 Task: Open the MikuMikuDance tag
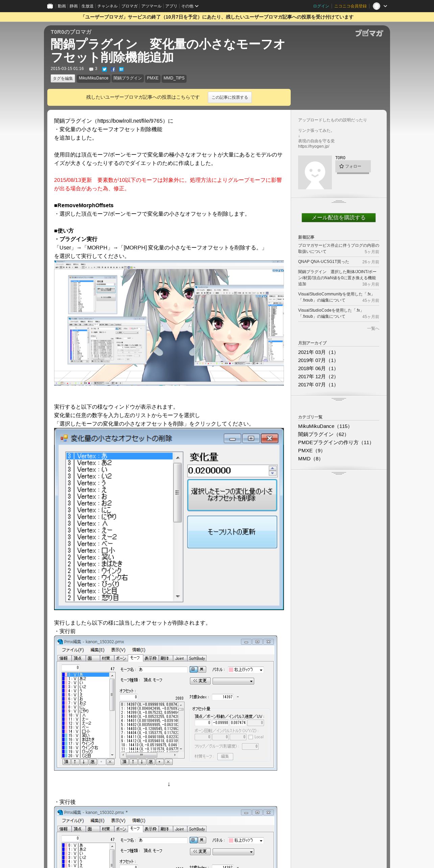coord(94,78)
